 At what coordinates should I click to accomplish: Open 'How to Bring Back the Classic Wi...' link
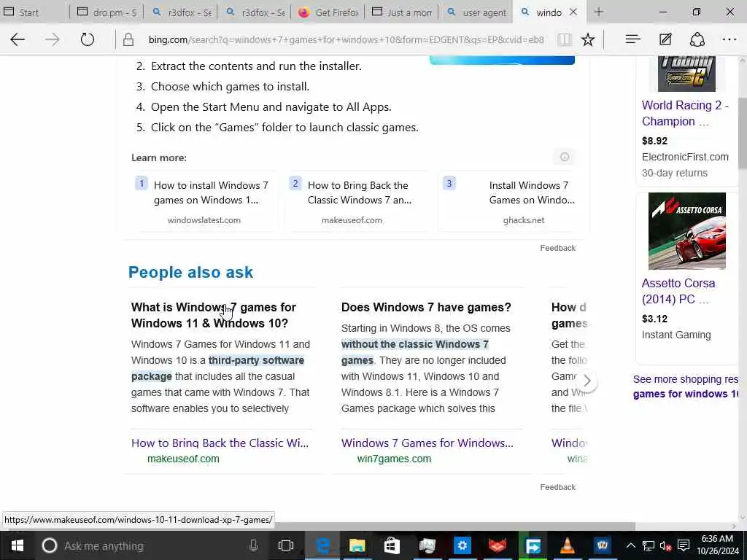point(220,443)
